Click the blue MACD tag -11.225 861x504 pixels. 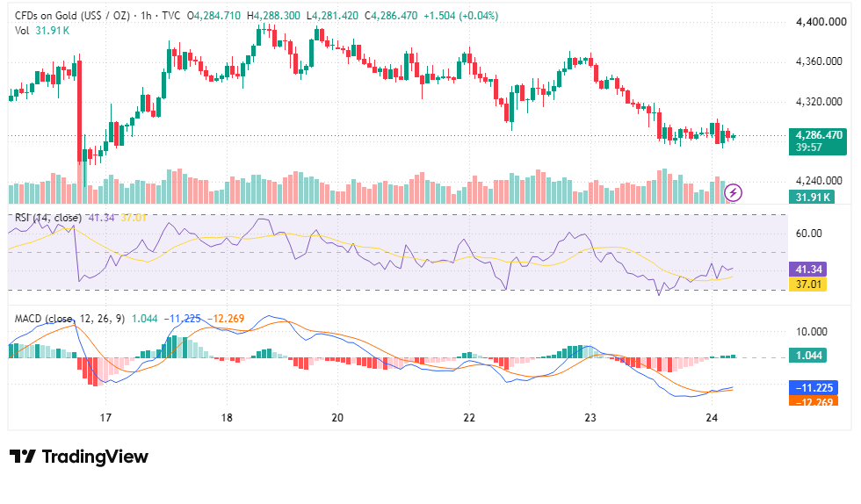click(x=814, y=387)
